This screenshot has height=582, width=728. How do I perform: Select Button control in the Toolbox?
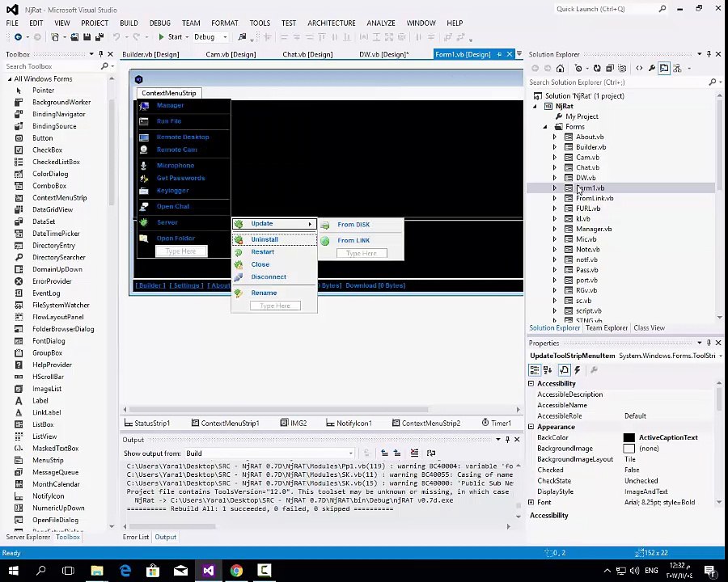[42, 138]
